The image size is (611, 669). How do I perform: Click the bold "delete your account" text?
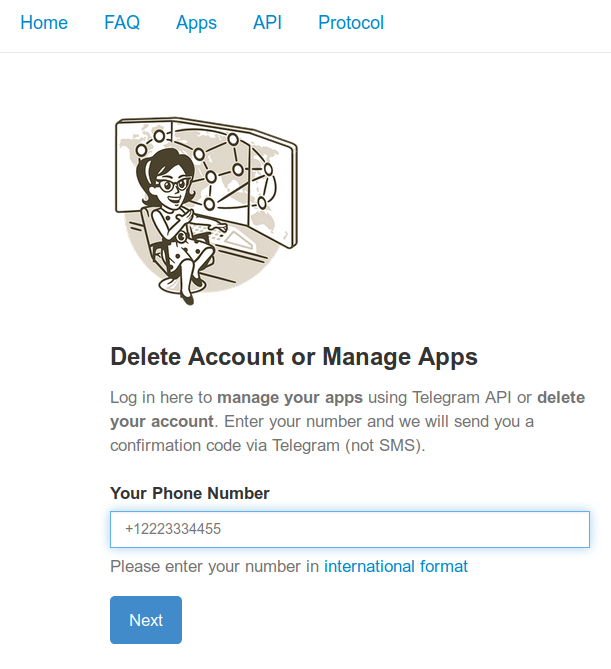(x=162, y=421)
